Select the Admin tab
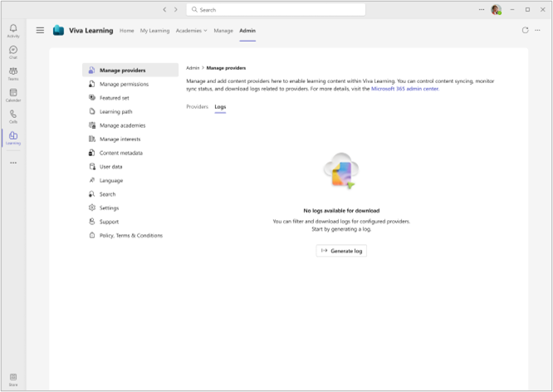This screenshot has height=392, width=553. 247,31
